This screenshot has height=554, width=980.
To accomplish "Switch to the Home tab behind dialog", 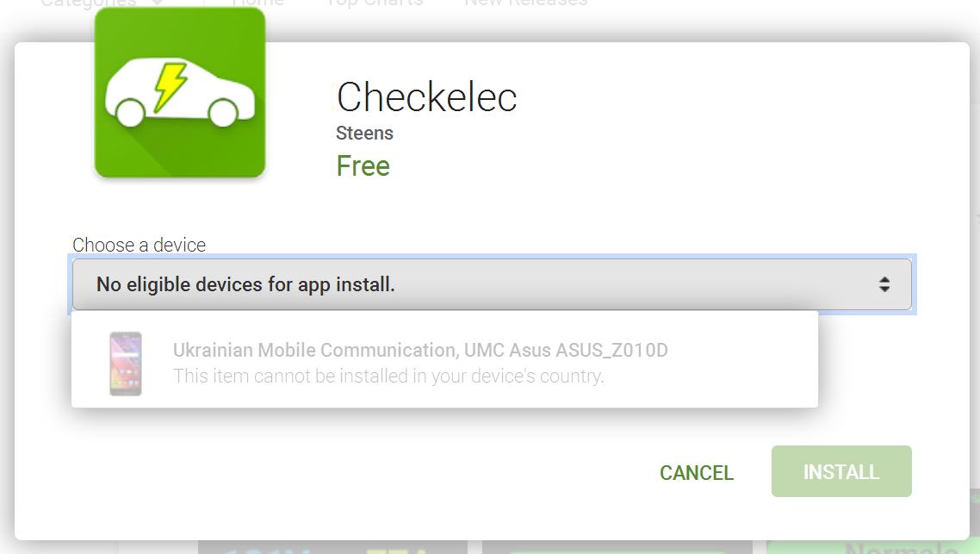I will pyautogui.click(x=257, y=3).
